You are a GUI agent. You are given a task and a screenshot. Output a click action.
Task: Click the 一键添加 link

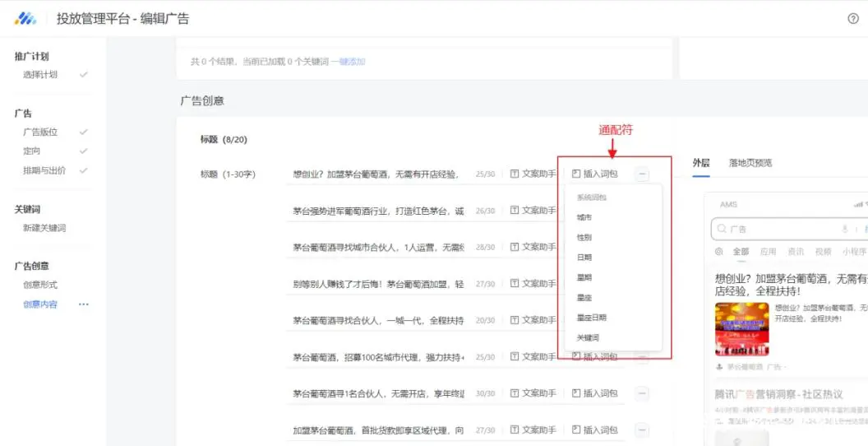click(x=349, y=62)
